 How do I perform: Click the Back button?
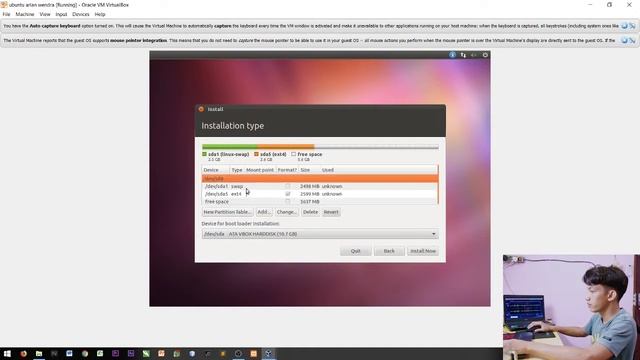point(389,251)
